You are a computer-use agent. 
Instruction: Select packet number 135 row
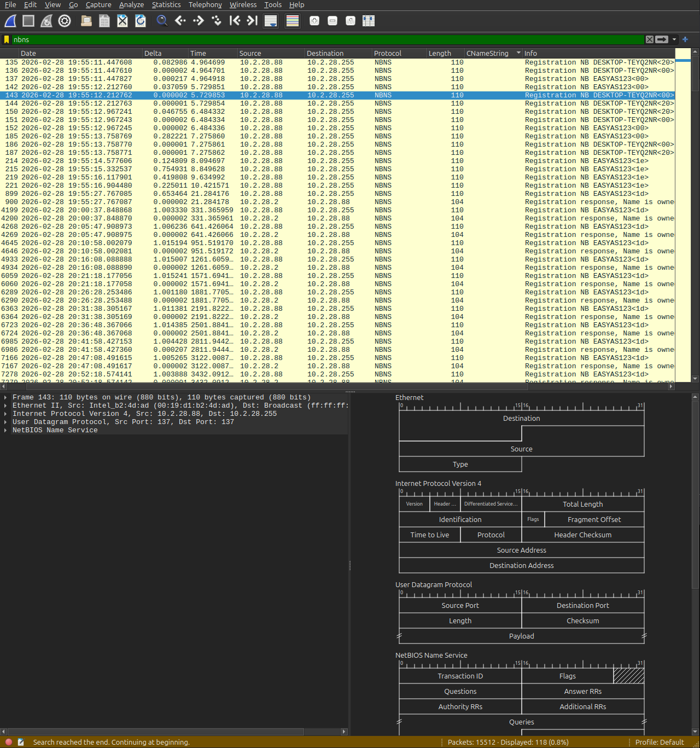tap(337, 62)
